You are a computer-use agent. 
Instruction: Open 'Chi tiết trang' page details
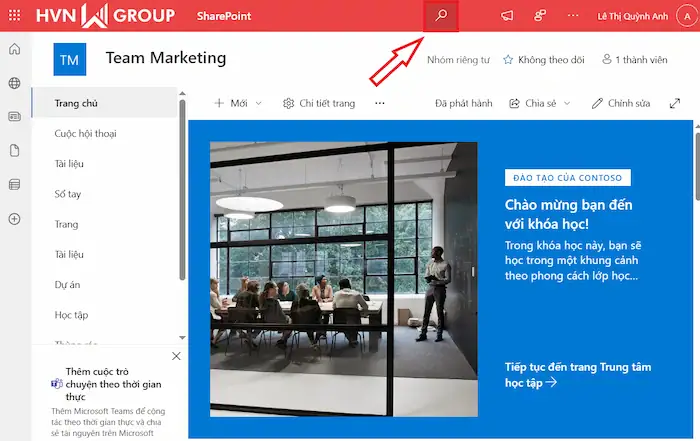tap(319, 103)
